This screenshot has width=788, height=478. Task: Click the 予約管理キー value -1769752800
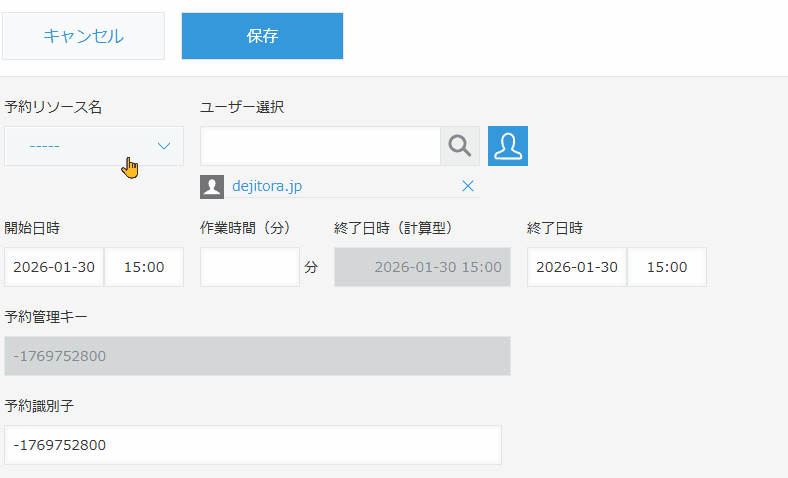coord(59,356)
